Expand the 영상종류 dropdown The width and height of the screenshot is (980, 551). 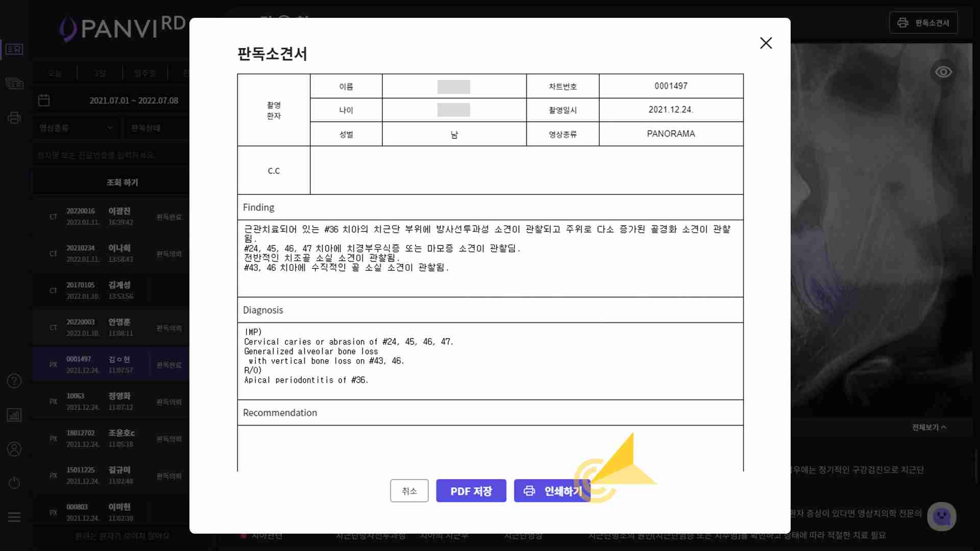77,128
